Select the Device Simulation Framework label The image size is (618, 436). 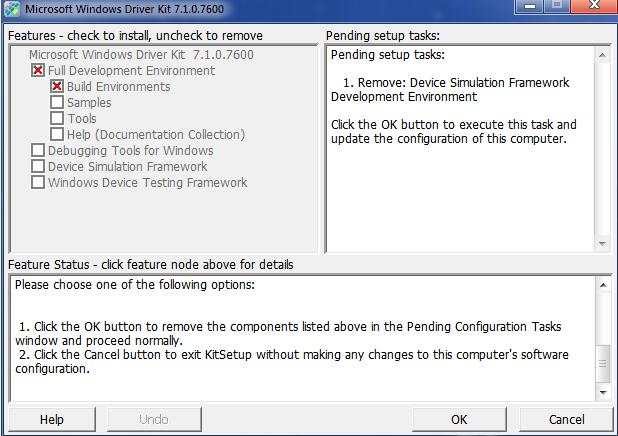(127, 167)
